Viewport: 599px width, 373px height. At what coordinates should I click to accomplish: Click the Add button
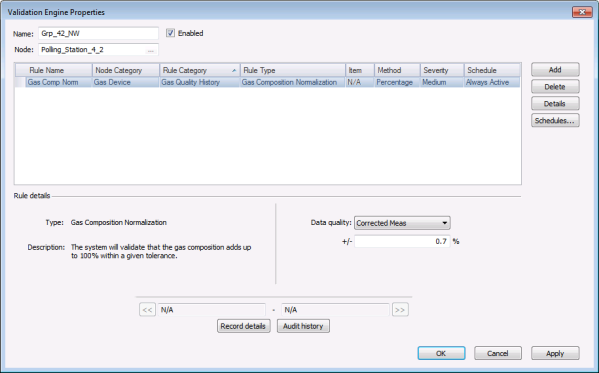(555, 70)
